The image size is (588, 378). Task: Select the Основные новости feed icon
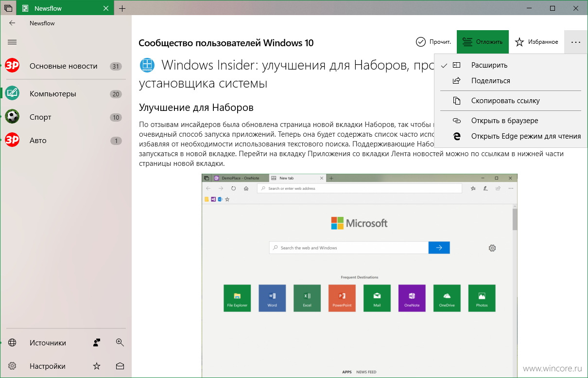click(x=12, y=66)
